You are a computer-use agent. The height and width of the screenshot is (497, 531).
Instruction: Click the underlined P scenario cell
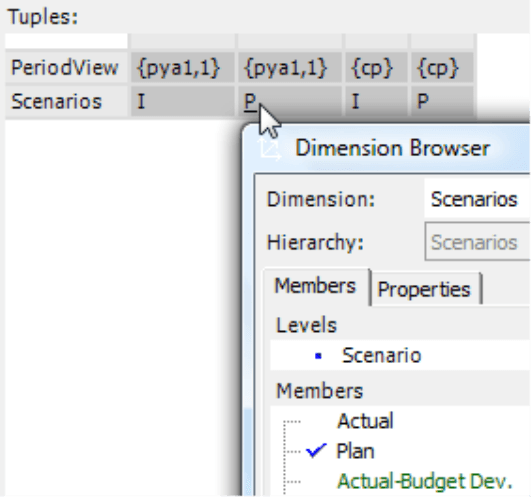(x=290, y=101)
